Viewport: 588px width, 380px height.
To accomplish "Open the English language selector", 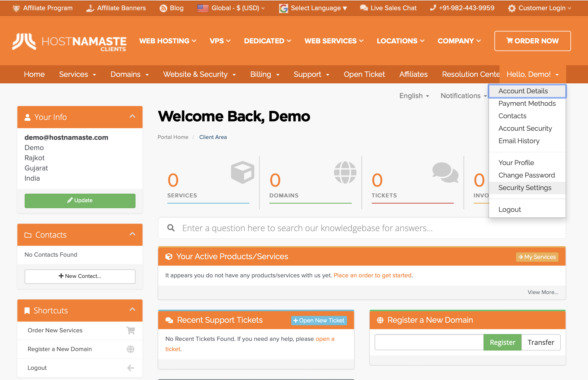I will [413, 96].
